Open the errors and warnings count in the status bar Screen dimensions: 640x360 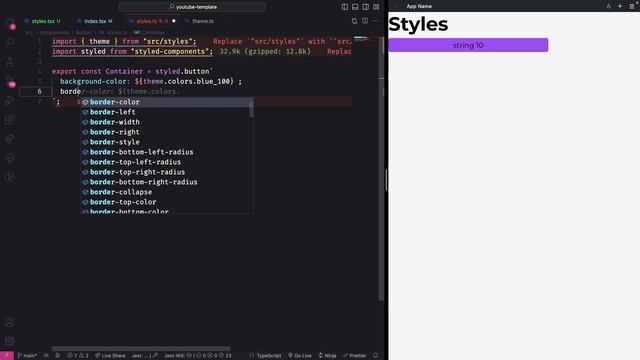pos(78,356)
